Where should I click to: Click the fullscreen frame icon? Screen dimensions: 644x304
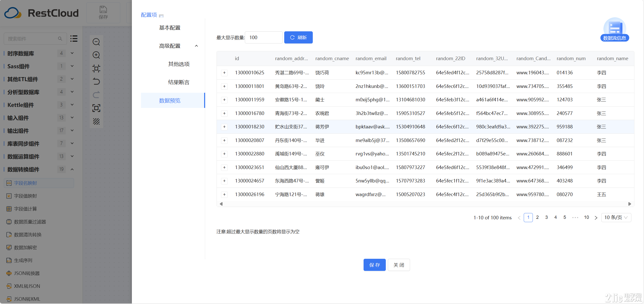[x=96, y=108]
